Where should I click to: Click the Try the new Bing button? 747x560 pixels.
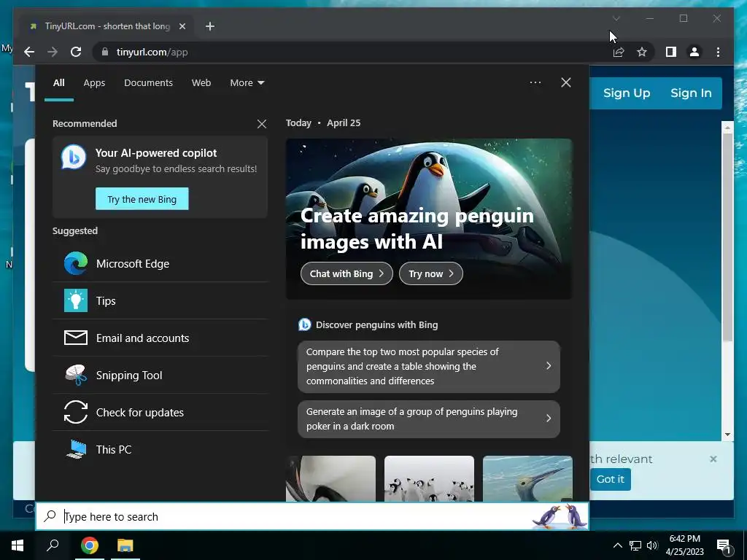pos(142,199)
